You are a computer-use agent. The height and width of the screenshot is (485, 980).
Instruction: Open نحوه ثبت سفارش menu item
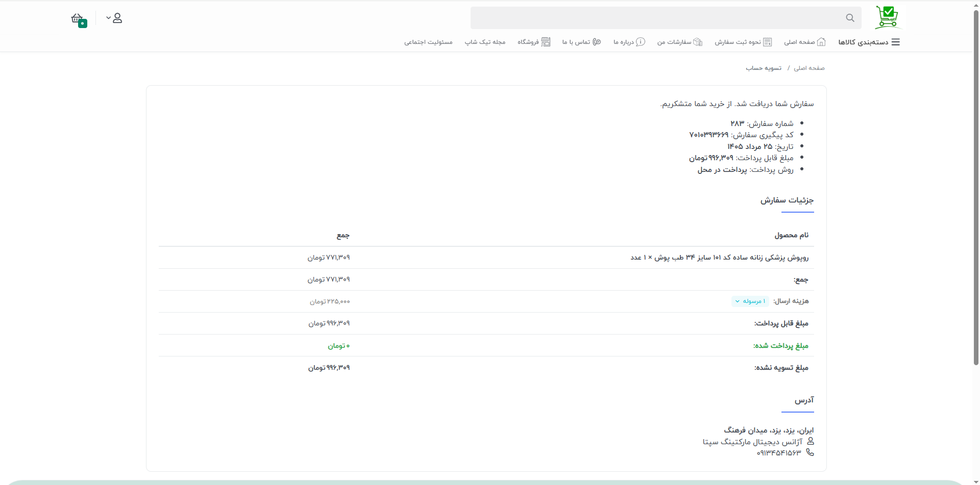pyautogui.click(x=743, y=42)
